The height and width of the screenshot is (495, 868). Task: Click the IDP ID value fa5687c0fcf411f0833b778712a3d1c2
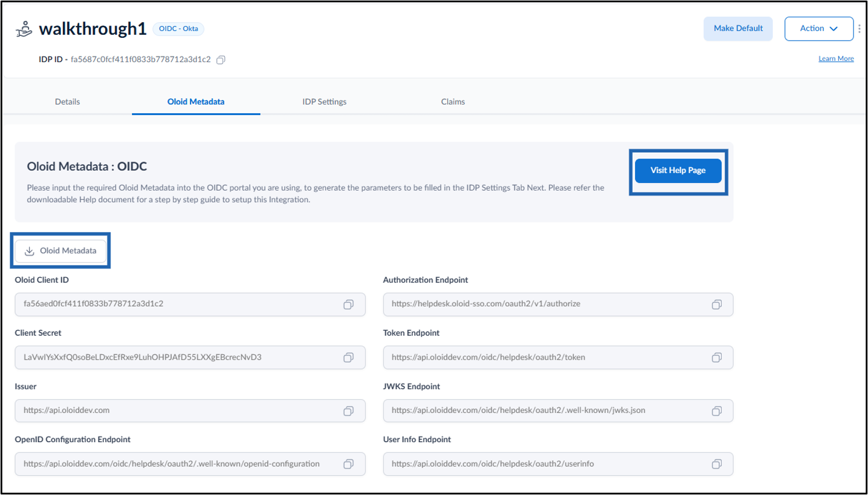[x=141, y=59]
